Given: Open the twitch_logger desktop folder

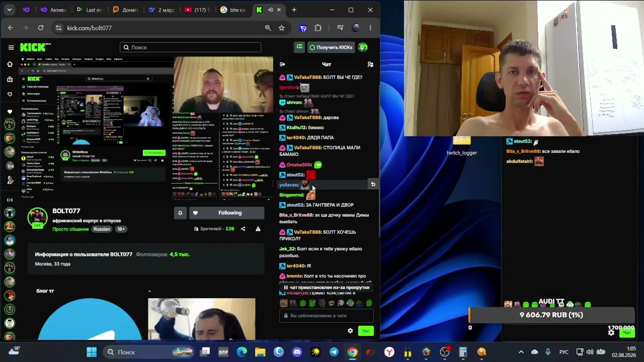Looking at the screenshot, I should point(461,146).
